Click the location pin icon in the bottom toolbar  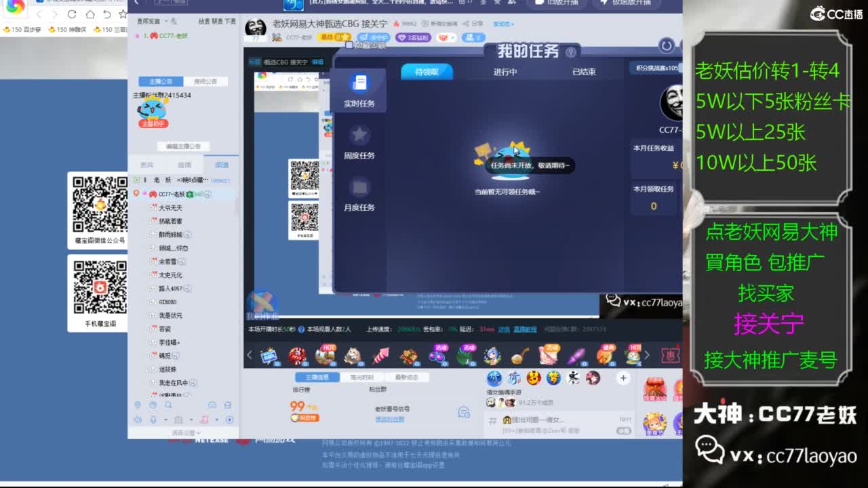coord(138,405)
